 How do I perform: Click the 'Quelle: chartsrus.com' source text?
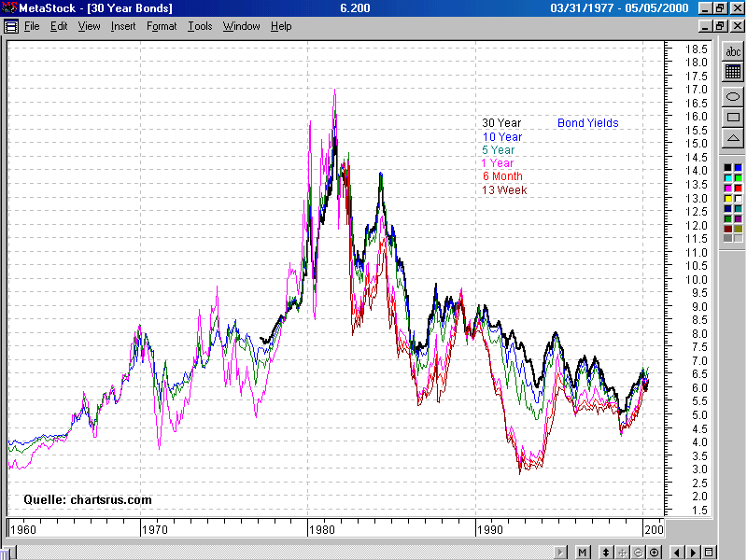[x=88, y=499]
